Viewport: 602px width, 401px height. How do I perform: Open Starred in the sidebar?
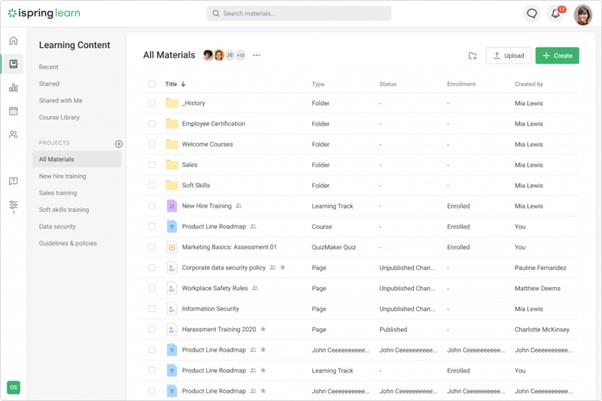49,83
